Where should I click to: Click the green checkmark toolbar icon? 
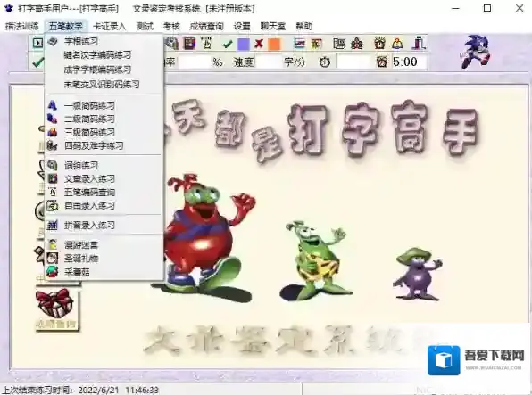click(x=227, y=44)
